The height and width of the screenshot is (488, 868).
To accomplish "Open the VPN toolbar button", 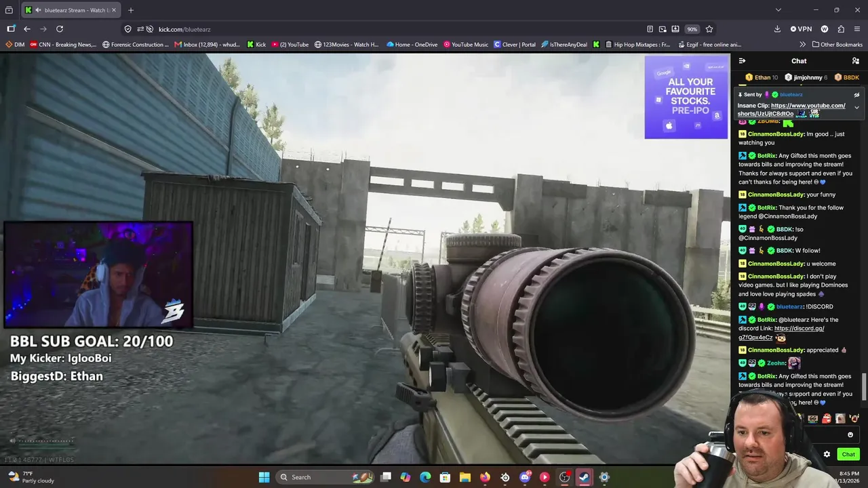I will pos(801,29).
